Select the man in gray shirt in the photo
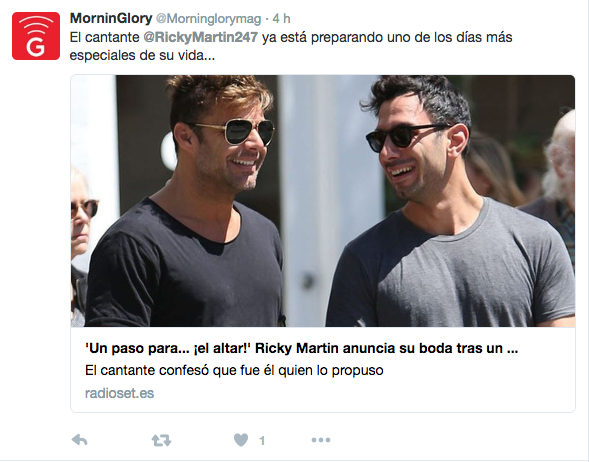Image resolution: width=589 pixels, height=462 pixels. click(x=450, y=201)
